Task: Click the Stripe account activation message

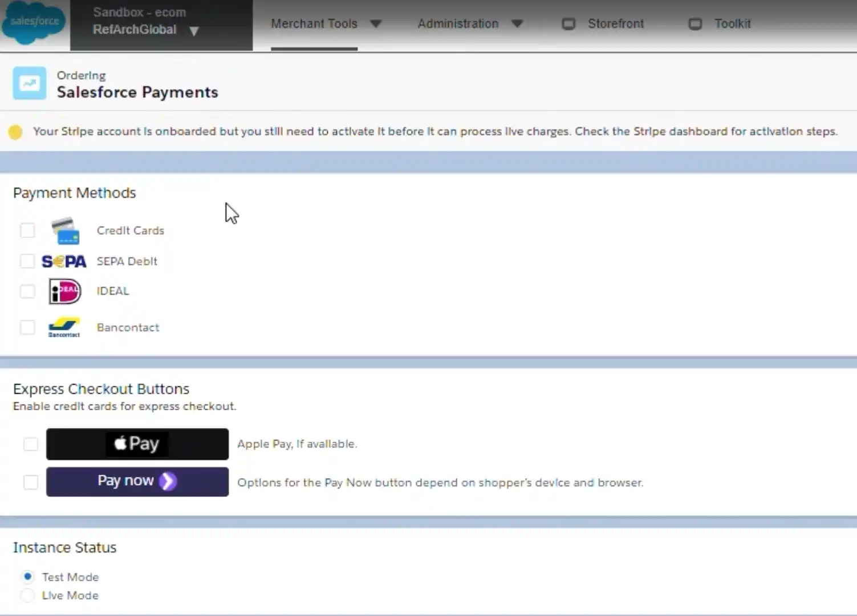Action: coord(435,132)
